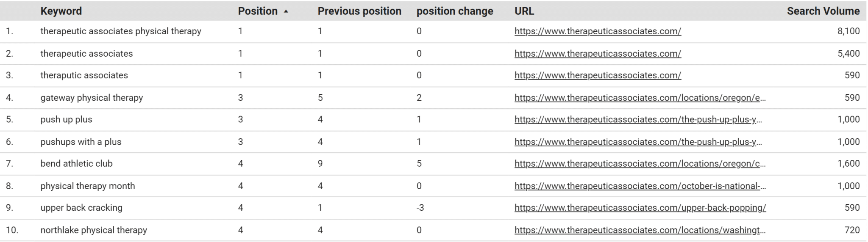
Task: Open the bend athletic club URL
Action: [640, 164]
